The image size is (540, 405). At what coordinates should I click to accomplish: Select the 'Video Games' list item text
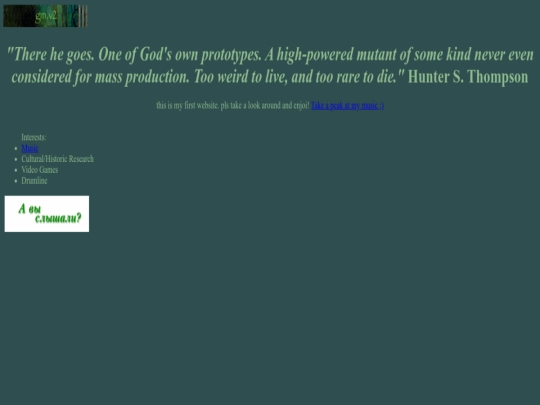tap(40, 170)
